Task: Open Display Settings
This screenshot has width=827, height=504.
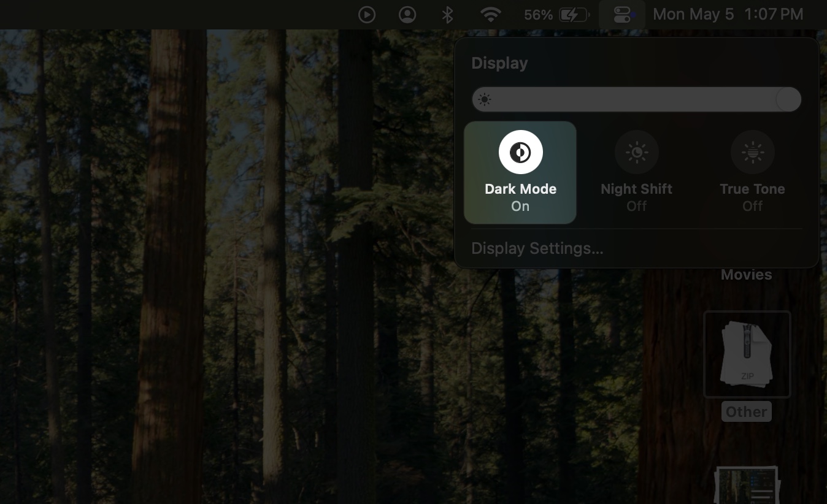Action: pyautogui.click(x=537, y=248)
